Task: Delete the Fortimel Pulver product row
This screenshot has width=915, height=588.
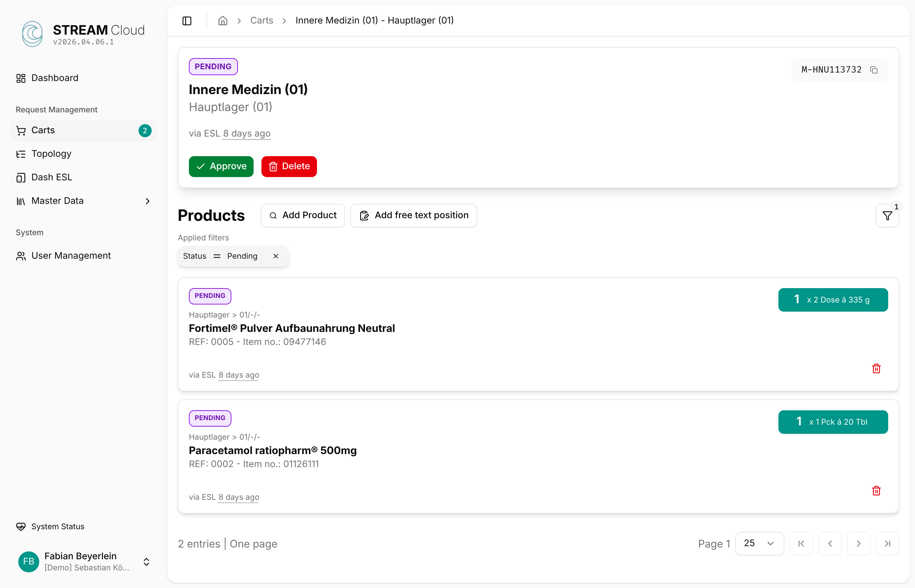Action: [x=876, y=368]
